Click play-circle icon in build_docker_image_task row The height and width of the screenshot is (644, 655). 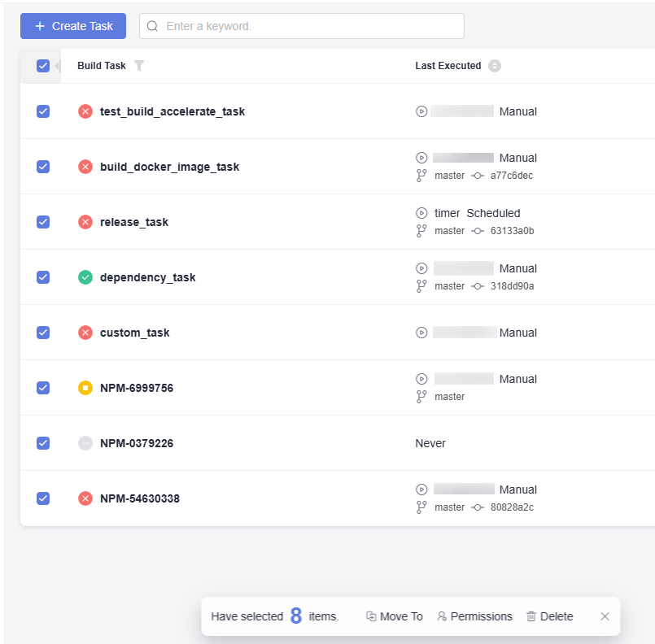pos(421,158)
